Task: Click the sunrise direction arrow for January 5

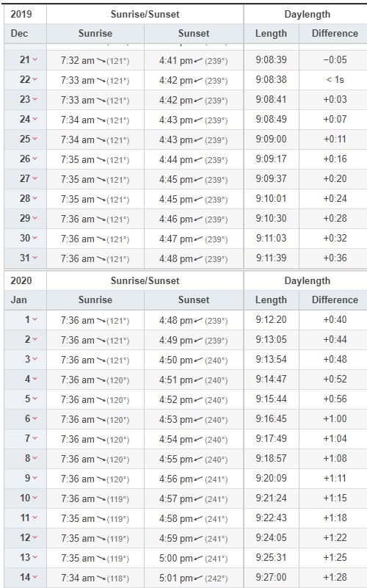Action: coord(101,399)
